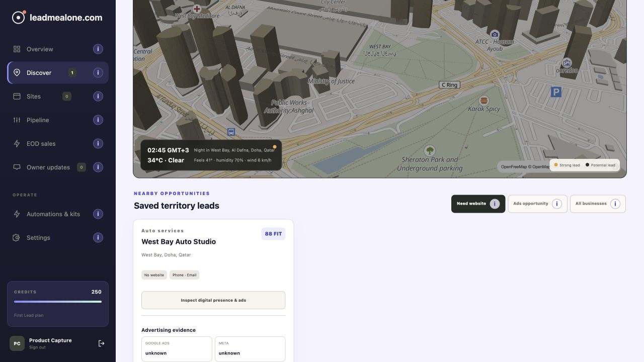Click the First Lead plan text

point(29,315)
